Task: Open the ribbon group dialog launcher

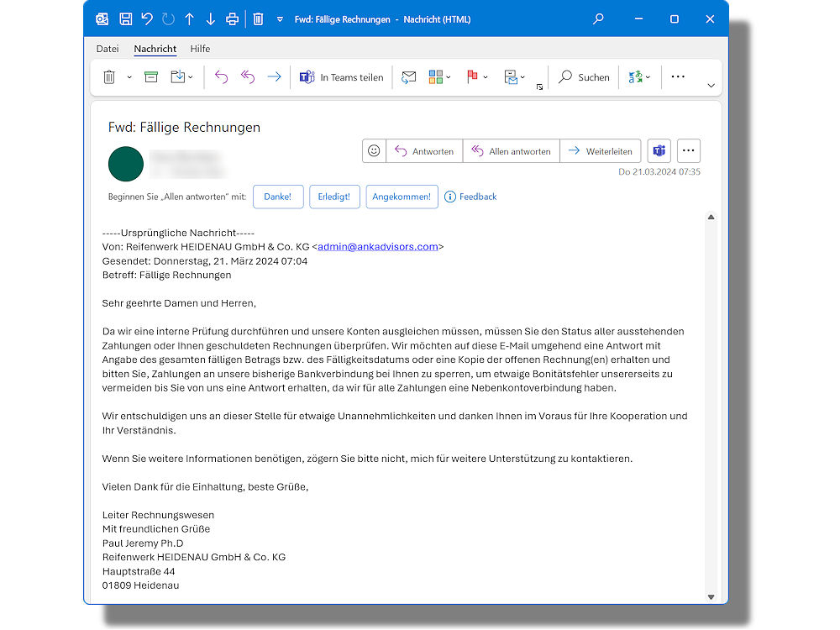Action: click(x=539, y=87)
